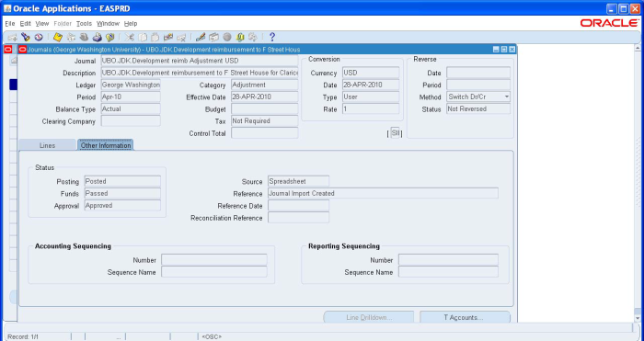Click the empty Control Total field
644x341 pixels.
(265, 133)
